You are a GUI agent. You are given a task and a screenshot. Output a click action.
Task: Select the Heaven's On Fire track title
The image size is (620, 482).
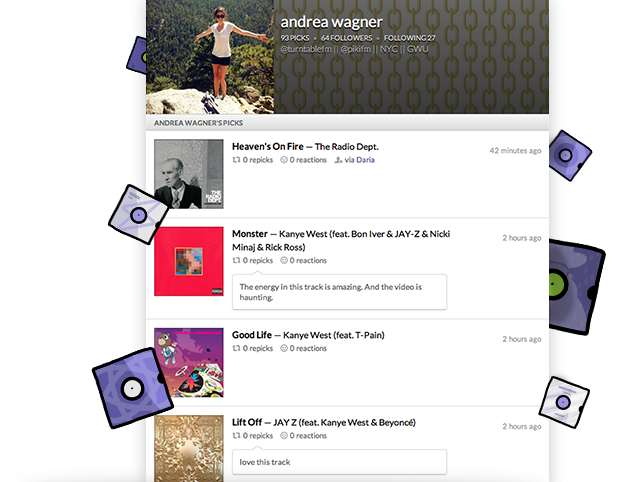268,146
